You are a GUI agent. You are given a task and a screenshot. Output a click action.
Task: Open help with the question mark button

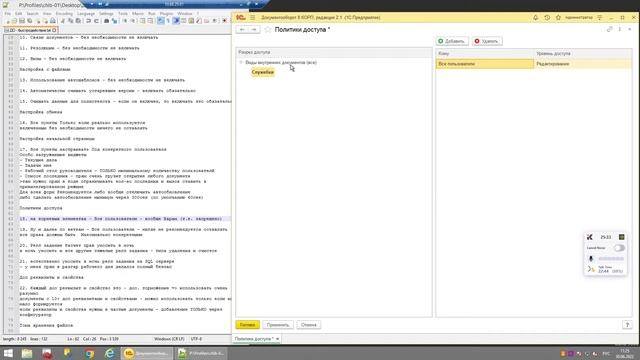click(627, 325)
